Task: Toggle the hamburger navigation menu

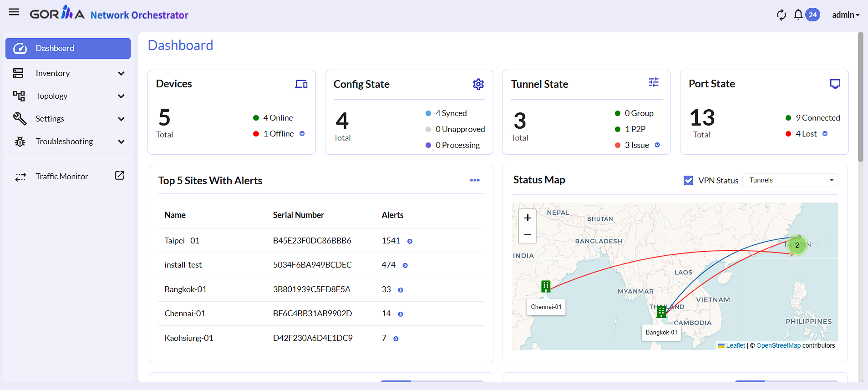Action: tap(14, 12)
